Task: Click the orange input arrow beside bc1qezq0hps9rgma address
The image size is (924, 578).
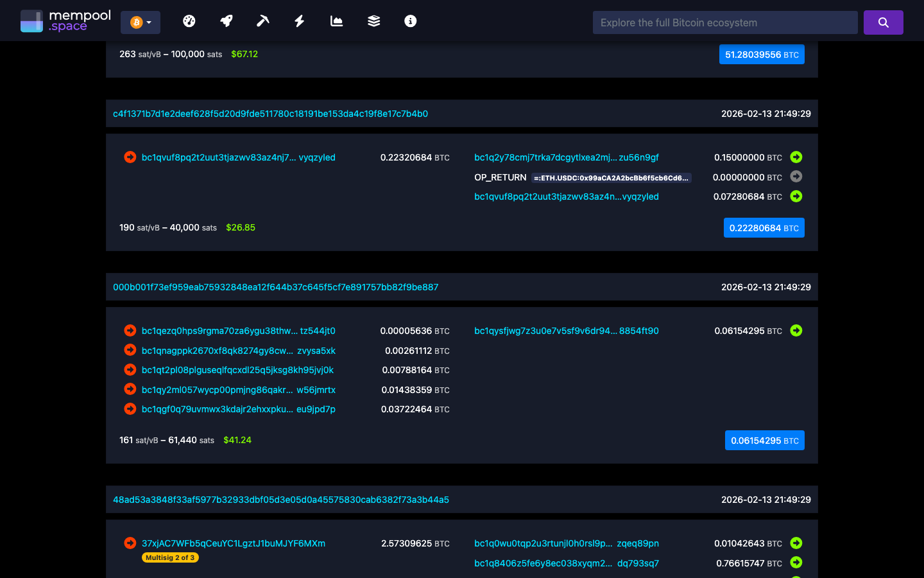Action: (130, 331)
